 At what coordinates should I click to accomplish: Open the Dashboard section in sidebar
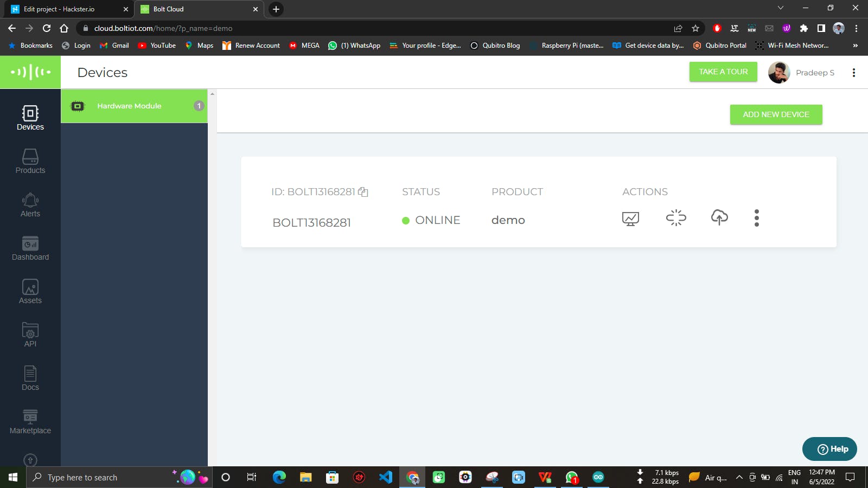click(30, 248)
